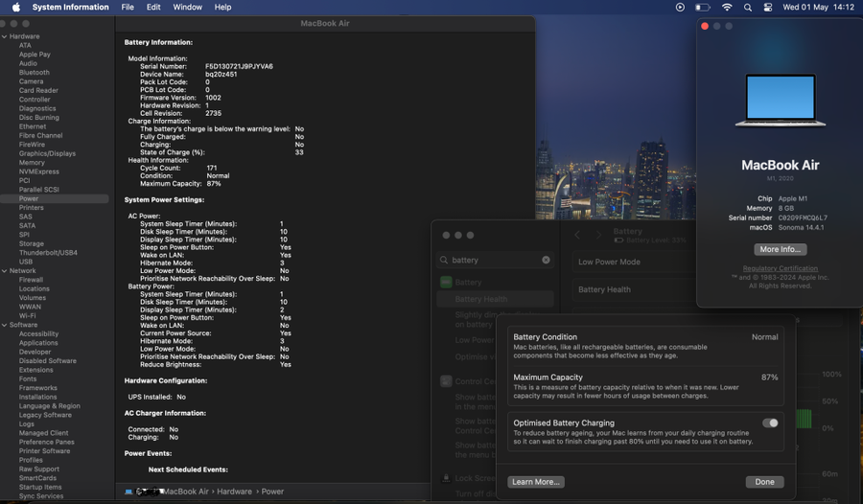Collapse the Network tree section
Image resolution: width=863 pixels, height=504 pixels.
pos(4,271)
